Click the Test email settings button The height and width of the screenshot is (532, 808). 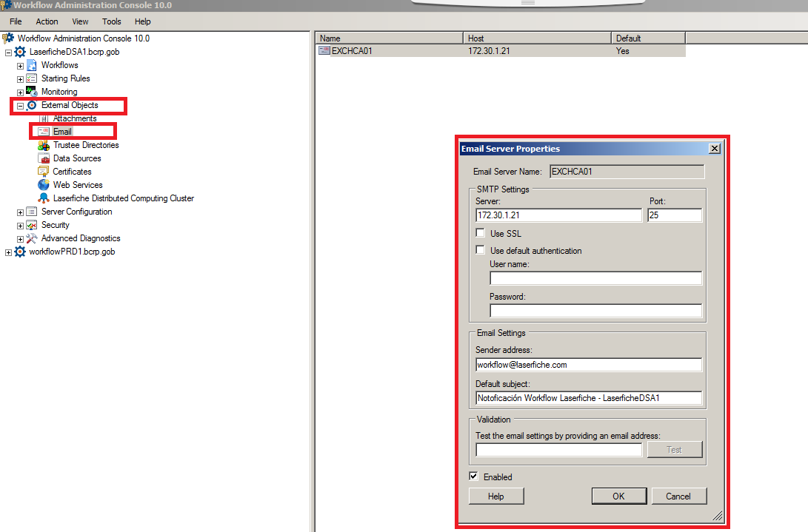coord(675,450)
